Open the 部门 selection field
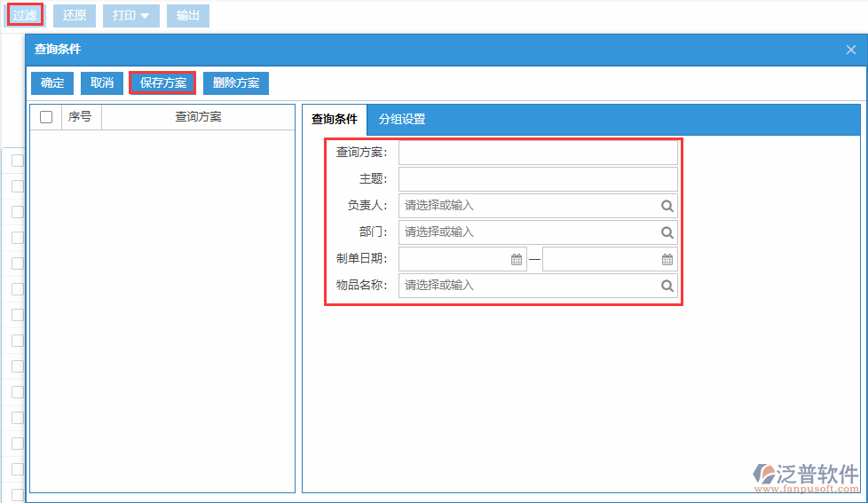868x503 pixels. (x=529, y=232)
